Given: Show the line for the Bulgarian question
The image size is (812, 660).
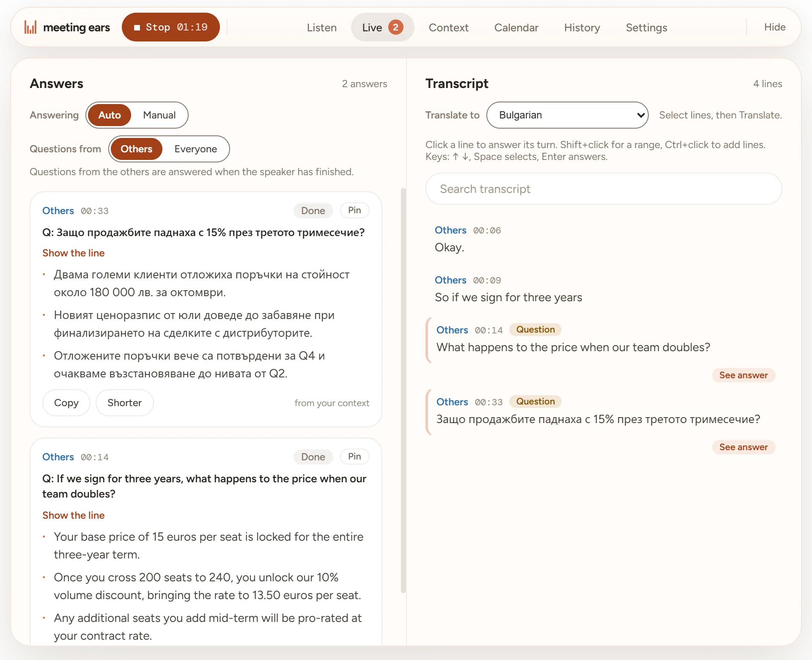Looking at the screenshot, I should click(73, 253).
